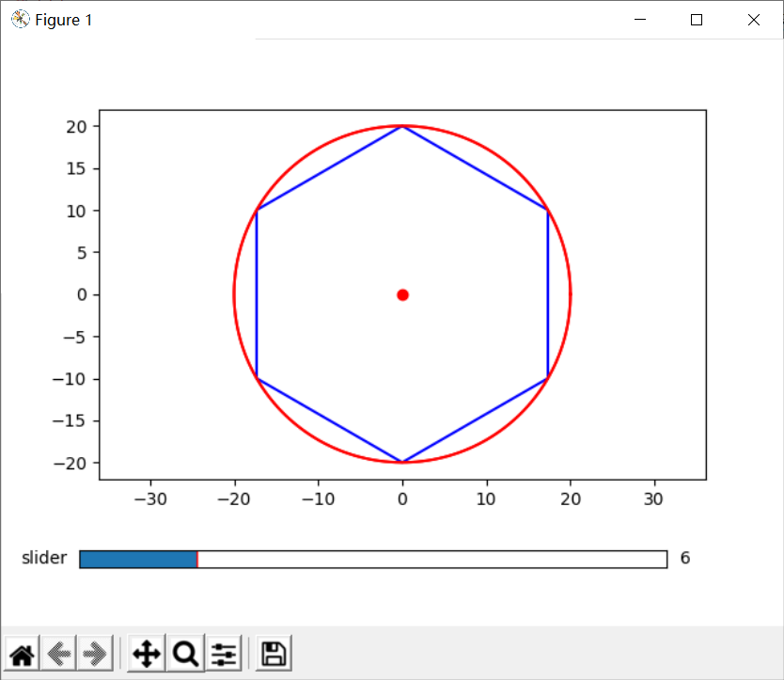Click the slider's filled blue portion

[138, 560]
